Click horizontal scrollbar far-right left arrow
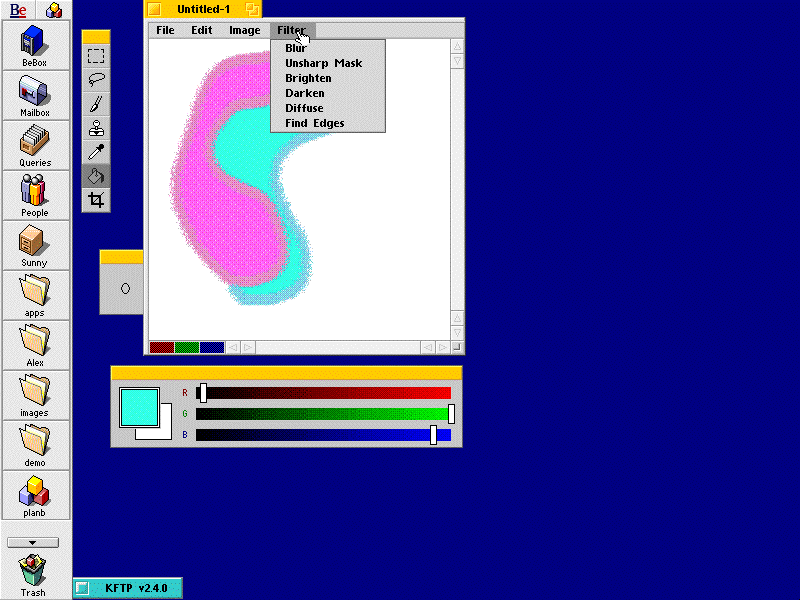Screen dimensions: 800x600 pos(428,347)
